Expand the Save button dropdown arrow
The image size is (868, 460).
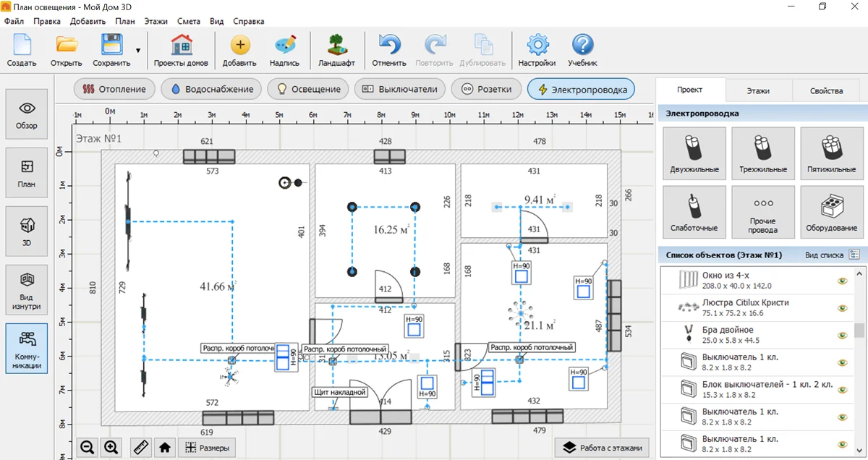(x=137, y=51)
